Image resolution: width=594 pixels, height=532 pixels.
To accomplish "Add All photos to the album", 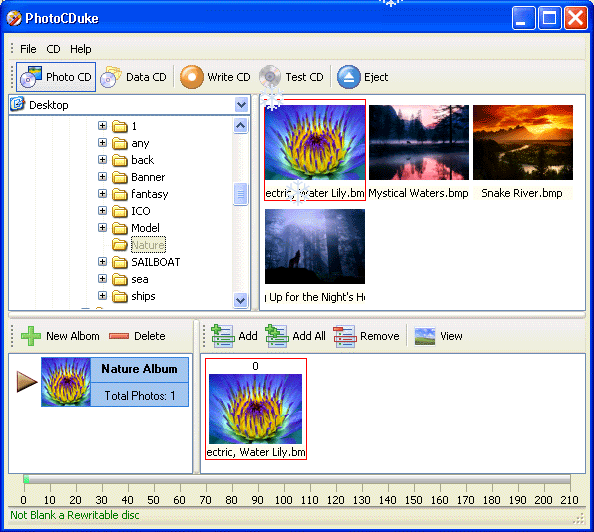I will click(x=295, y=336).
